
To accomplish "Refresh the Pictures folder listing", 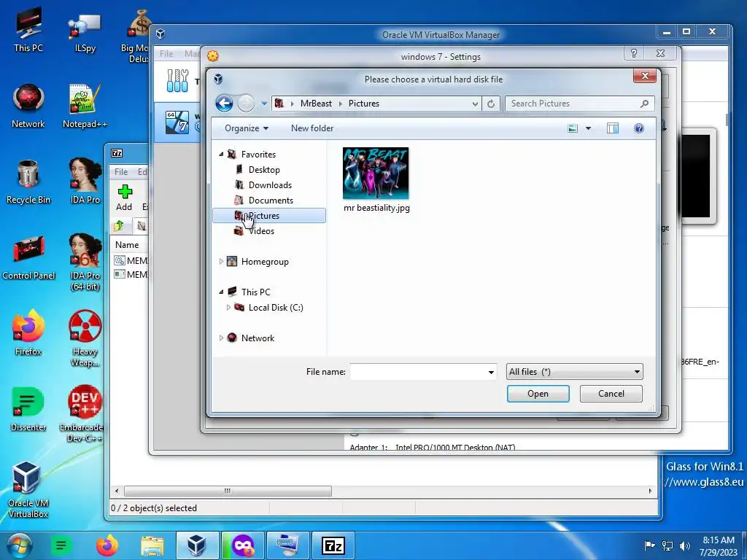I will (491, 104).
